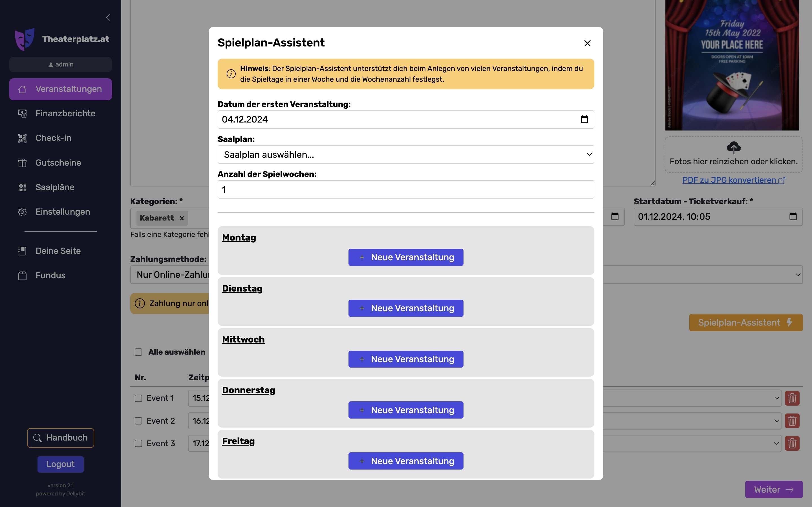Viewport: 812px width, 507px height.
Task: Check the Event 1 checkbox
Action: point(139,398)
